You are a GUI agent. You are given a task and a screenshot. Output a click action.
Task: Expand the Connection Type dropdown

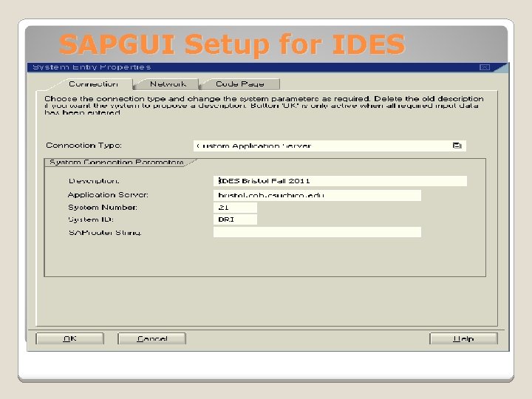tap(330, 146)
